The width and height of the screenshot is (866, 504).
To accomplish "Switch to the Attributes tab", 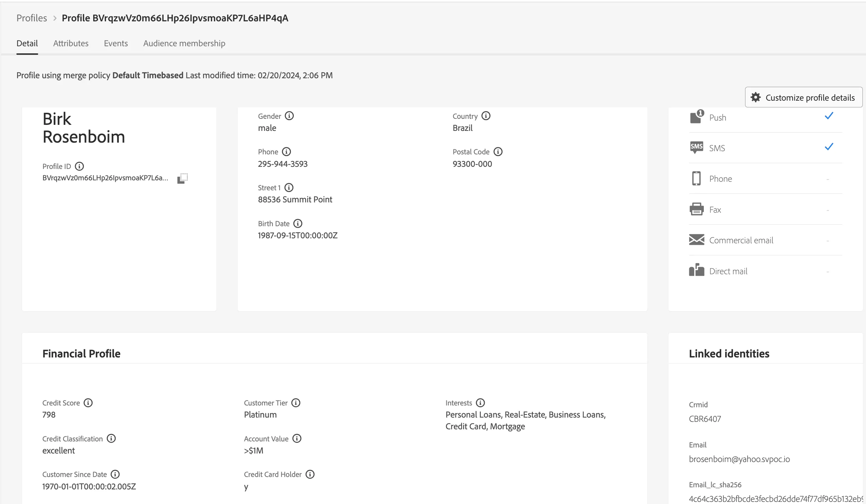I will click(71, 43).
